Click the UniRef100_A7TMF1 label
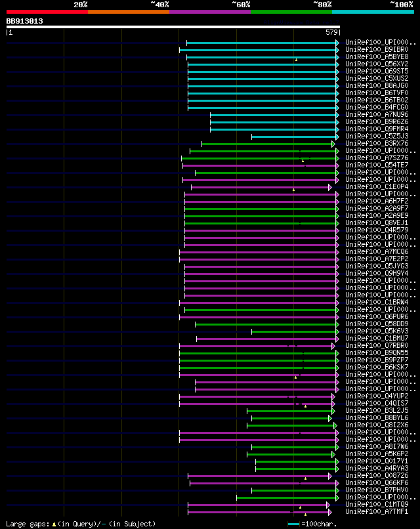The image size is (420, 529). 377,512
